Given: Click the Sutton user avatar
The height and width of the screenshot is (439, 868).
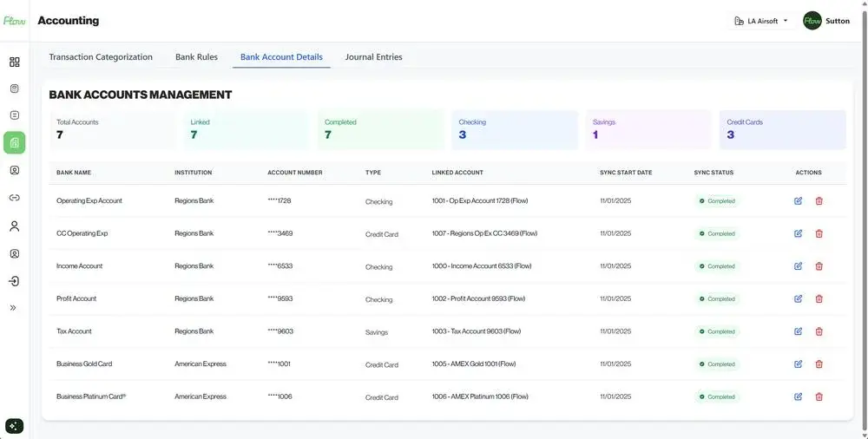Looking at the screenshot, I should tap(812, 21).
